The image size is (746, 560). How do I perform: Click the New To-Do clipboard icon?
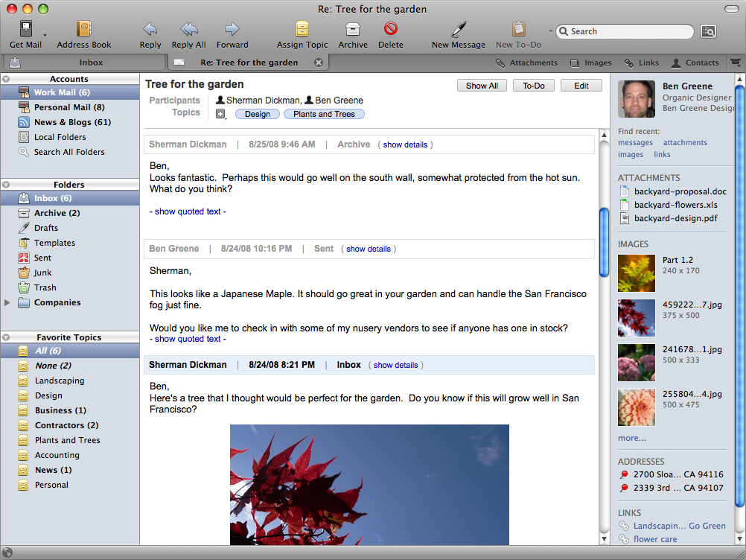519,29
